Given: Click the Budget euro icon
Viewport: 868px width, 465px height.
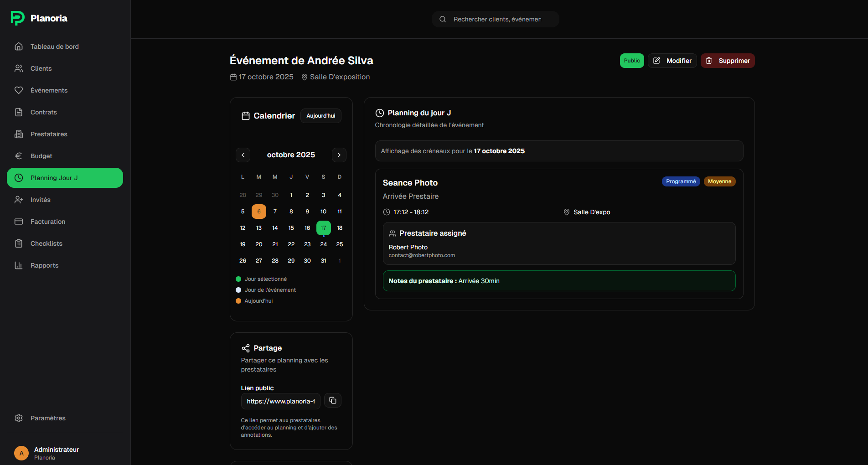Looking at the screenshot, I should [19, 156].
